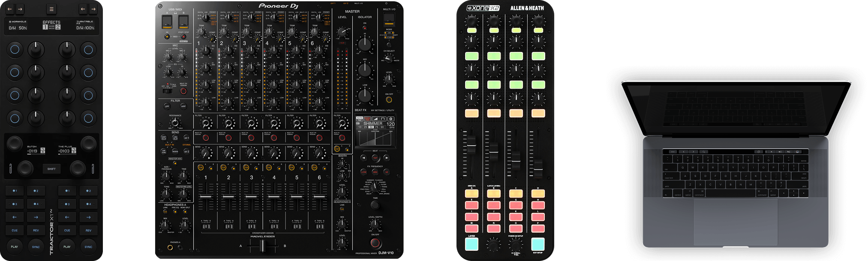This screenshot has height=261, width=868.
Task: Select the EXT 2 send button
Action: (x=186, y=151)
